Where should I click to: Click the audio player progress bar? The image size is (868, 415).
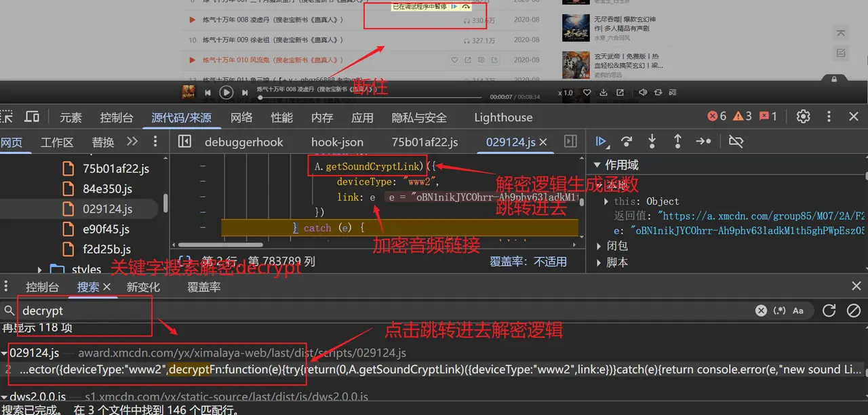click(373, 98)
